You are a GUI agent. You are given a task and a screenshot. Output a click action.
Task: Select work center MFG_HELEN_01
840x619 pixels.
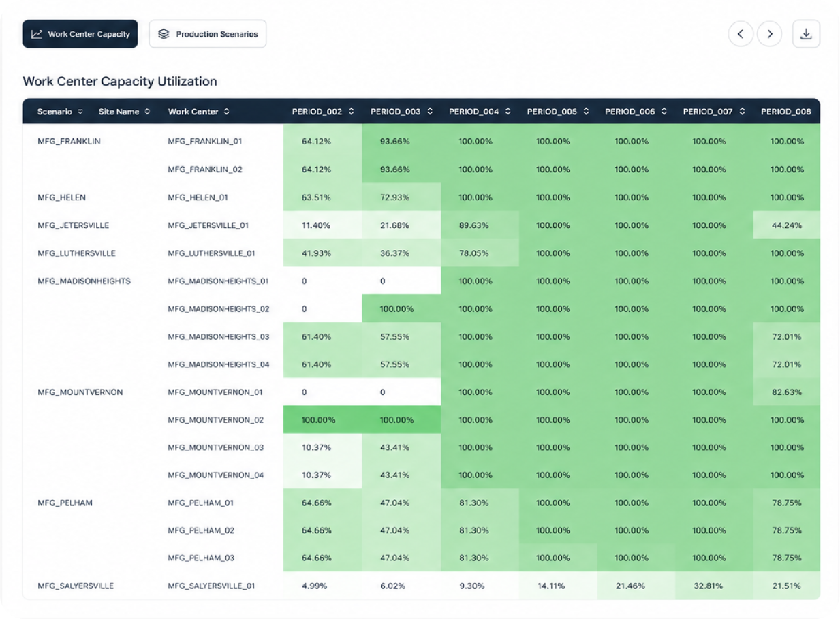click(x=198, y=197)
